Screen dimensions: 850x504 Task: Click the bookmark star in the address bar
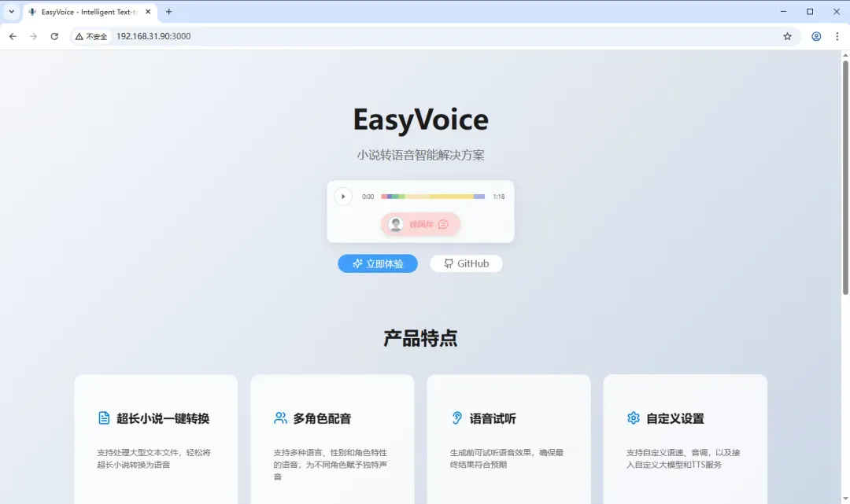click(x=788, y=36)
